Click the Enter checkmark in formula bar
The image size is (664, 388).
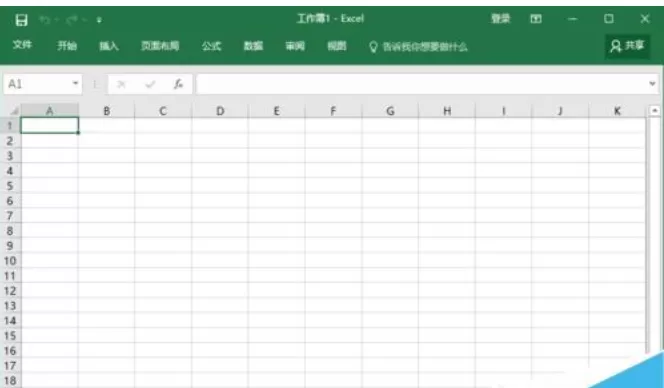tap(149, 84)
